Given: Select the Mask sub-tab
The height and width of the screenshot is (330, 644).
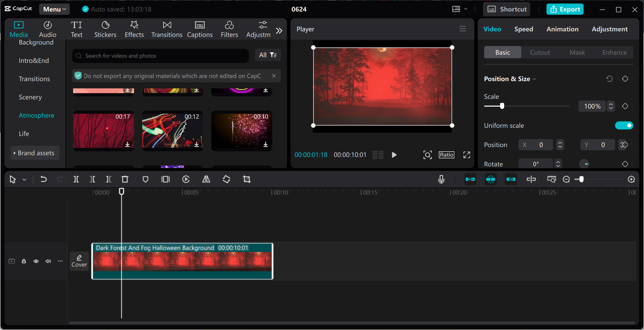Looking at the screenshot, I should [x=577, y=52].
